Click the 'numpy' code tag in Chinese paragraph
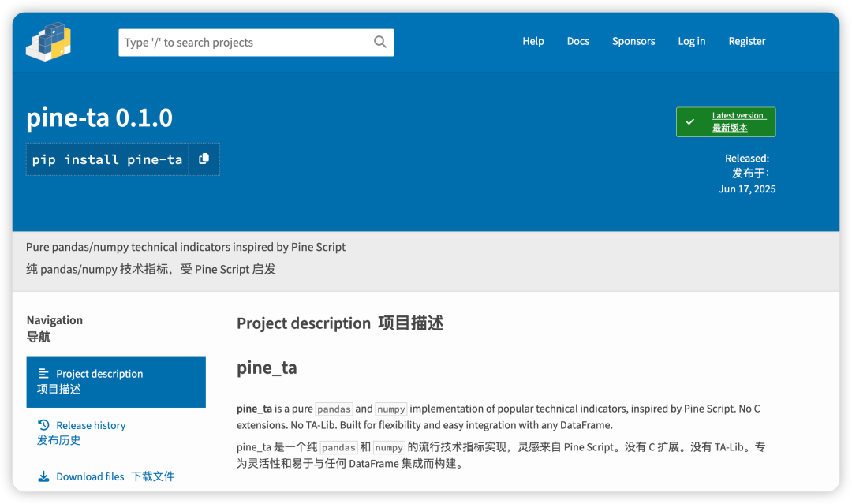Image resolution: width=852 pixels, height=504 pixels. tap(389, 447)
